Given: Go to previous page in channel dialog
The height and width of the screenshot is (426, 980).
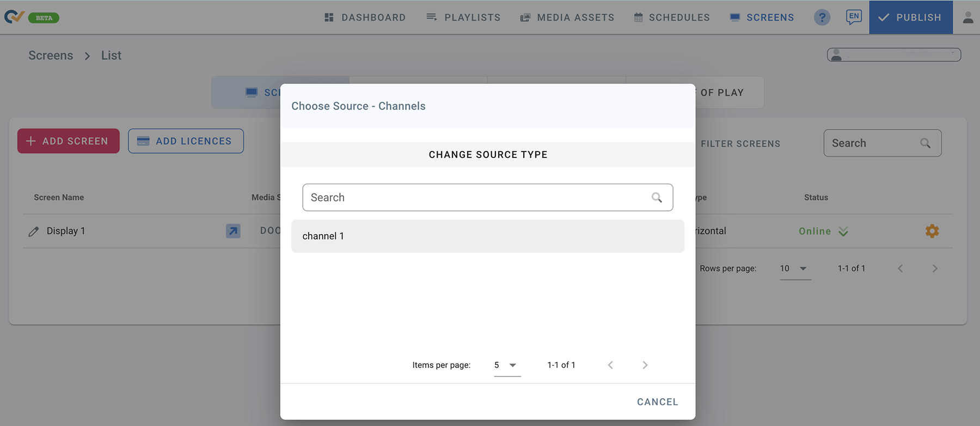Looking at the screenshot, I should click(610, 365).
